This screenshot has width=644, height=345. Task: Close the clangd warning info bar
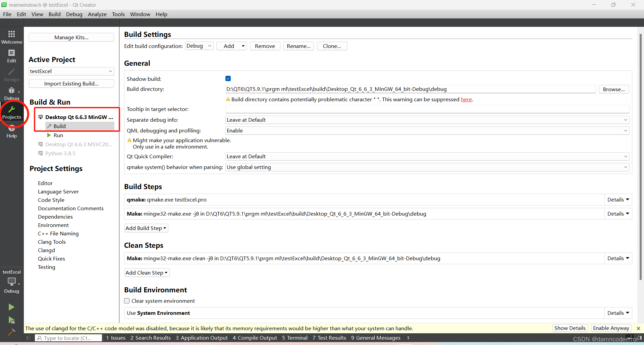point(638,328)
